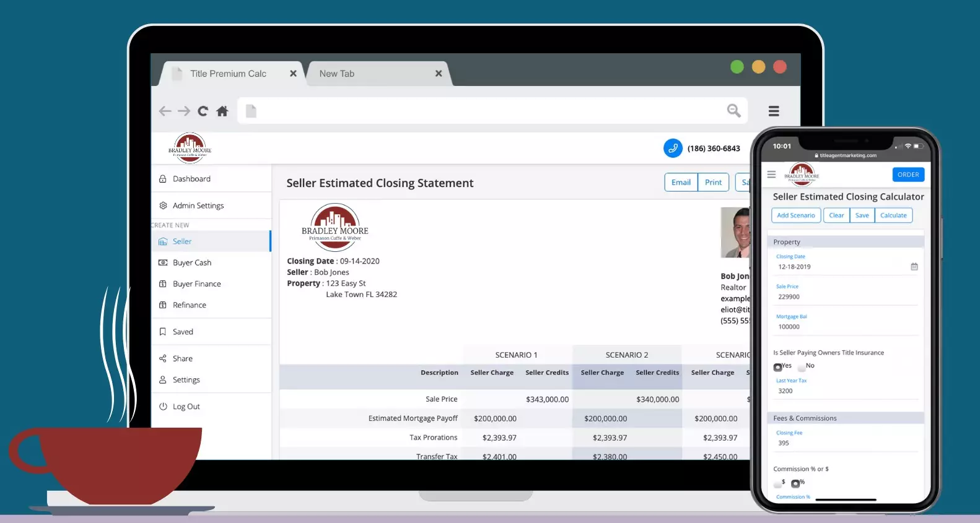This screenshot has height=523, width=980.
Task: Choose the percent commission option
Action: (x=795, y=483)
